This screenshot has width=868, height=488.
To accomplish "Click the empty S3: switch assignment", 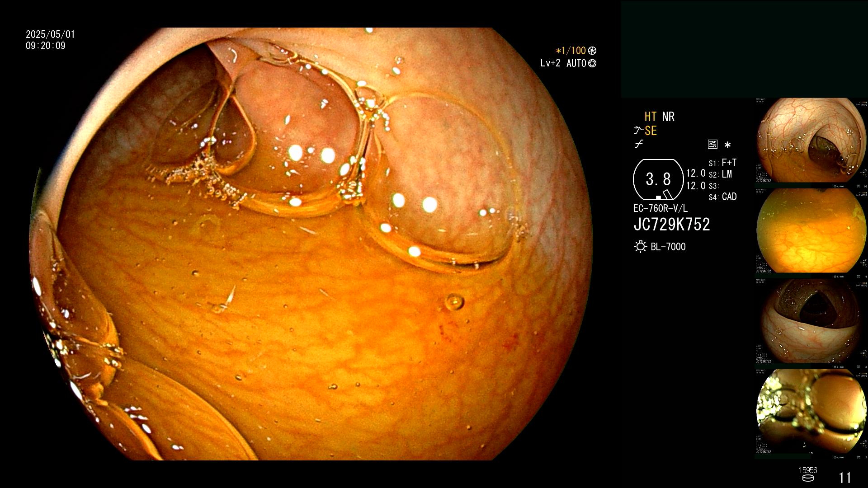I will click(714, 186).
